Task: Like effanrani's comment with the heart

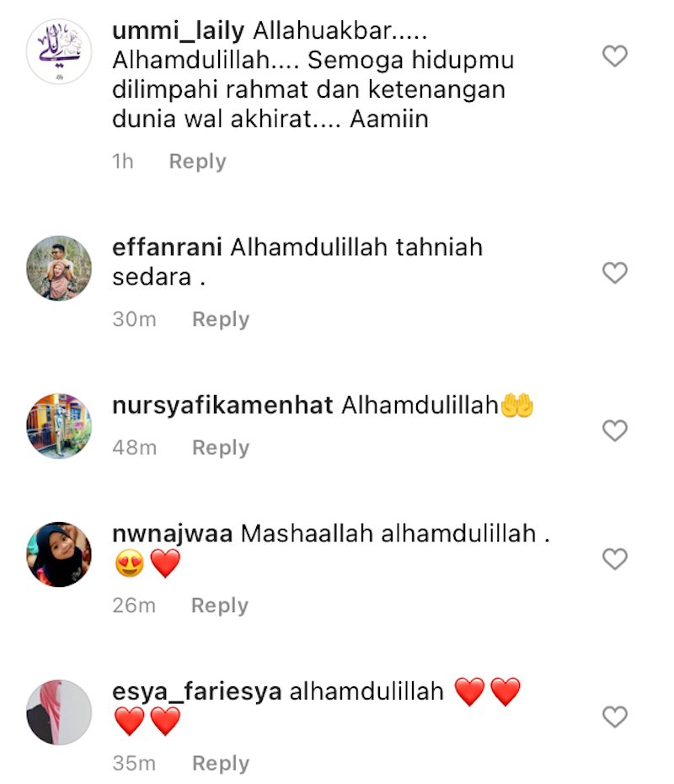Action: click(x=614, y=273)
